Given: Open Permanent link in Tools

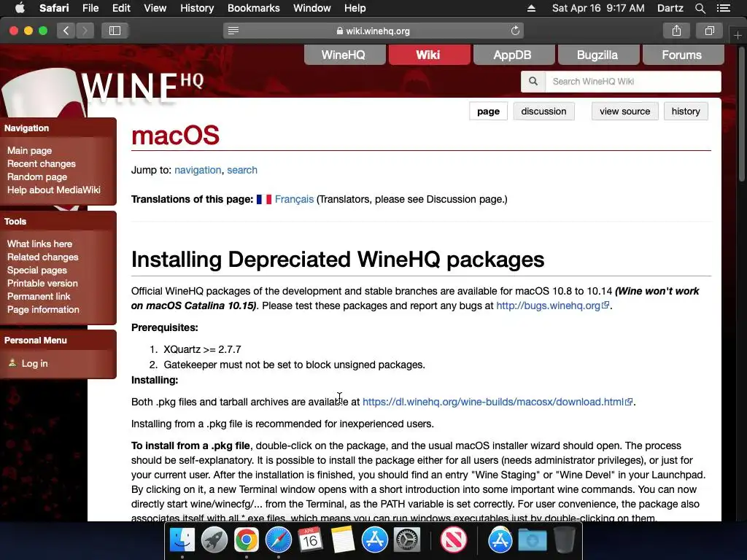Looking at the screenshot, I should pyautogui.click(x=39, y=296).
